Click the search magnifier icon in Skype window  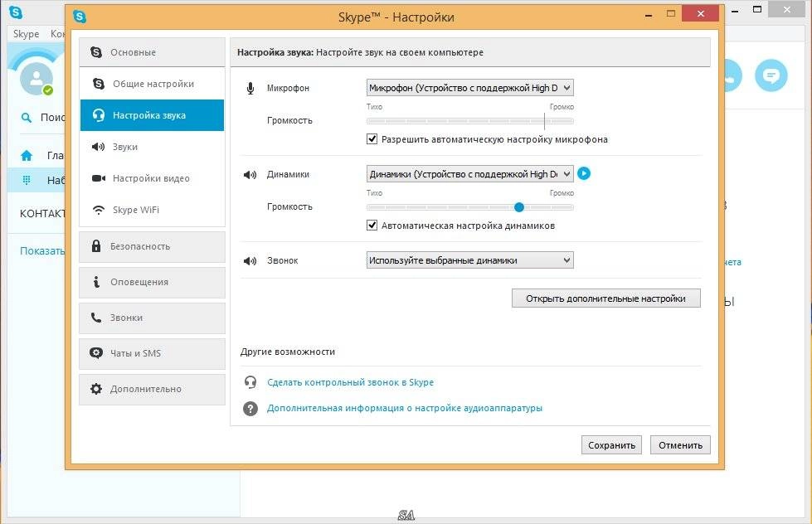[x=26, y=118]
